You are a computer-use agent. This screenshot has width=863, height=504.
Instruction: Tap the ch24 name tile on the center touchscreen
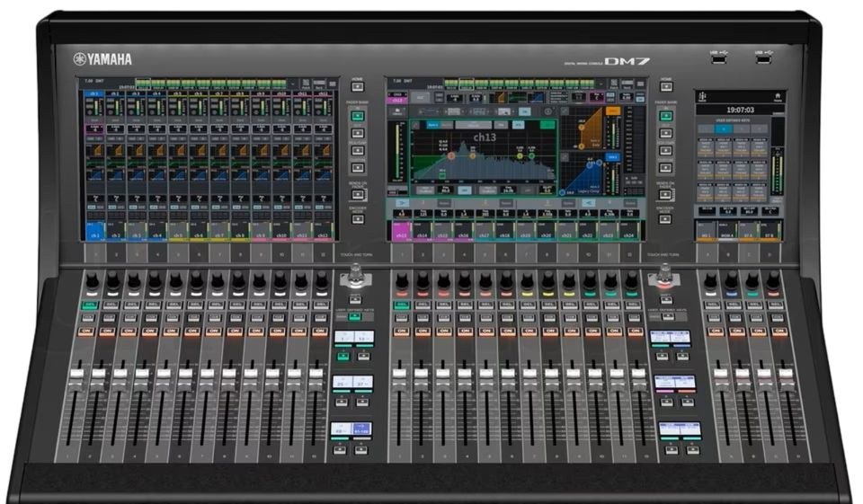[x=628, y=231]
